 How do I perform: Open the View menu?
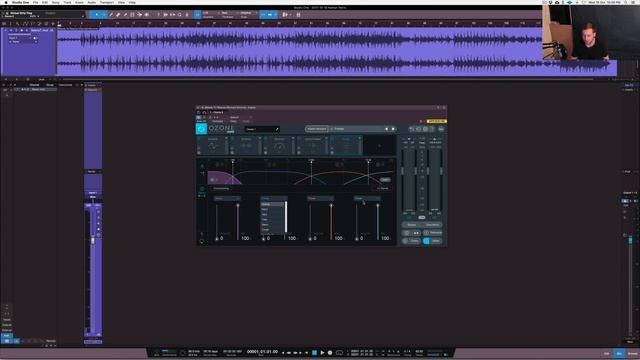coord(121,2)
